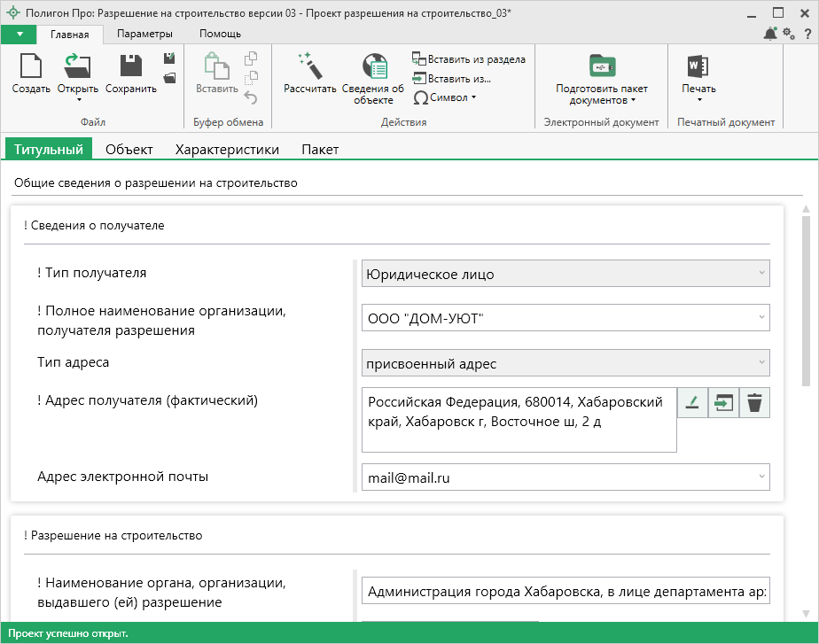Click the vertical scrollbar down arrow
This screenshot has width=819, height=644.
click(806, 613)
